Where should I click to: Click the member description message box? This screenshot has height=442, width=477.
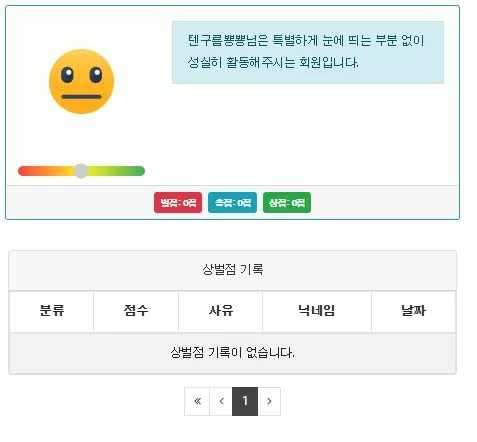coord(308,52)
